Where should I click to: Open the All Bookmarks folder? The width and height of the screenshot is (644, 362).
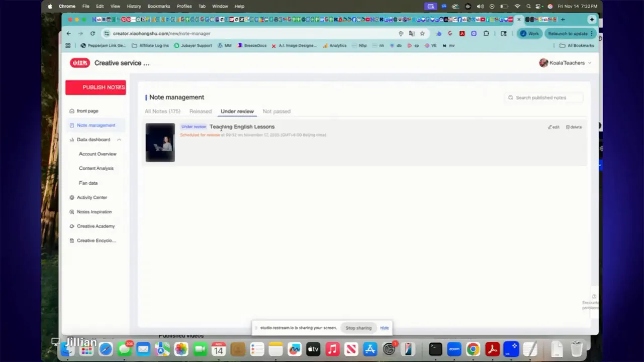tap(577, 46)
